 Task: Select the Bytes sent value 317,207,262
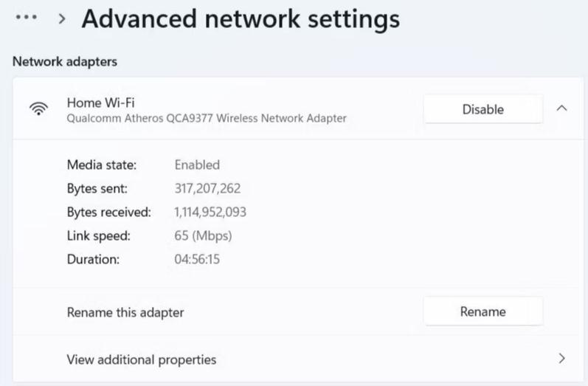pos(207,188)
